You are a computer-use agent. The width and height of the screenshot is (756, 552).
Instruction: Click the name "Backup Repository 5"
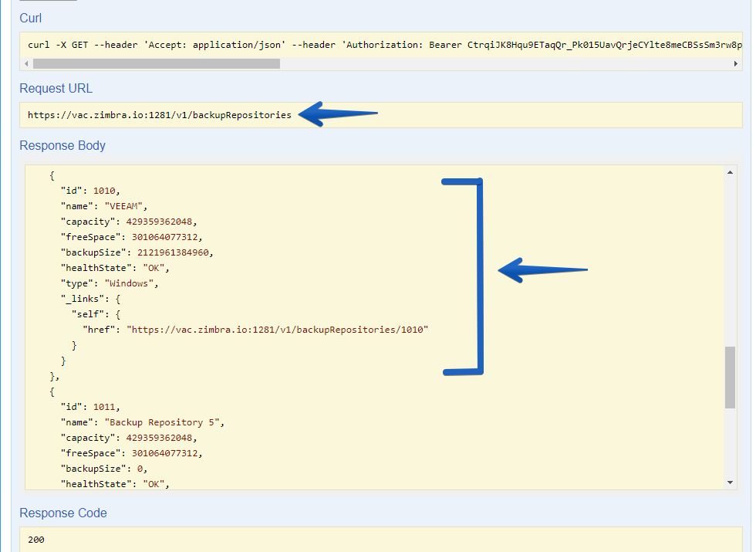162,422
